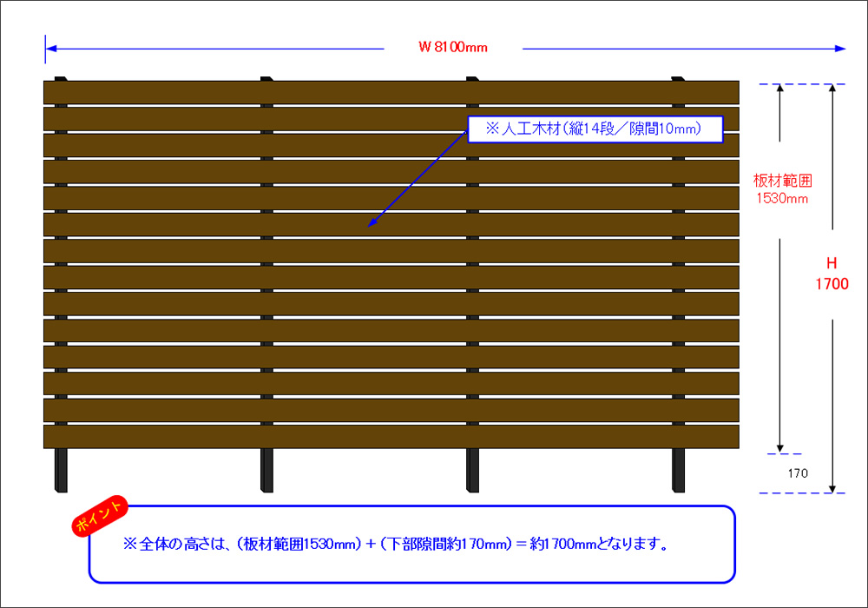
Task: Click the third black post base from left
Action: pyautogui.click(x=472, y=471)
